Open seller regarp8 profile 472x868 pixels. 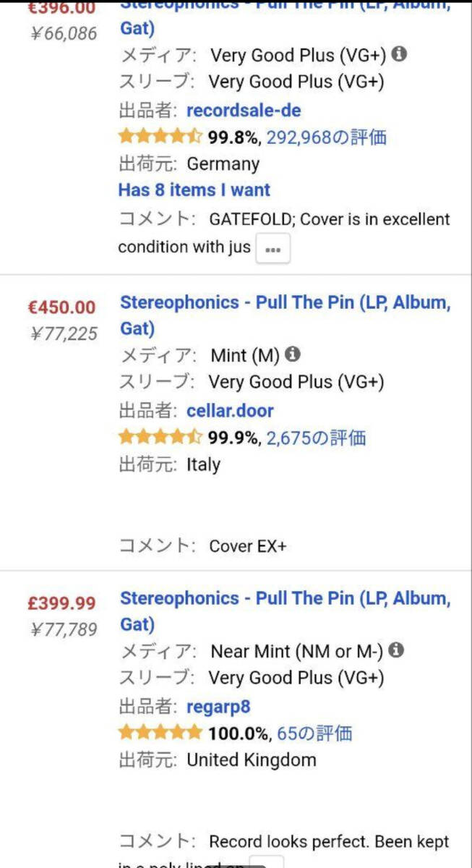click(x=218, y=707)
